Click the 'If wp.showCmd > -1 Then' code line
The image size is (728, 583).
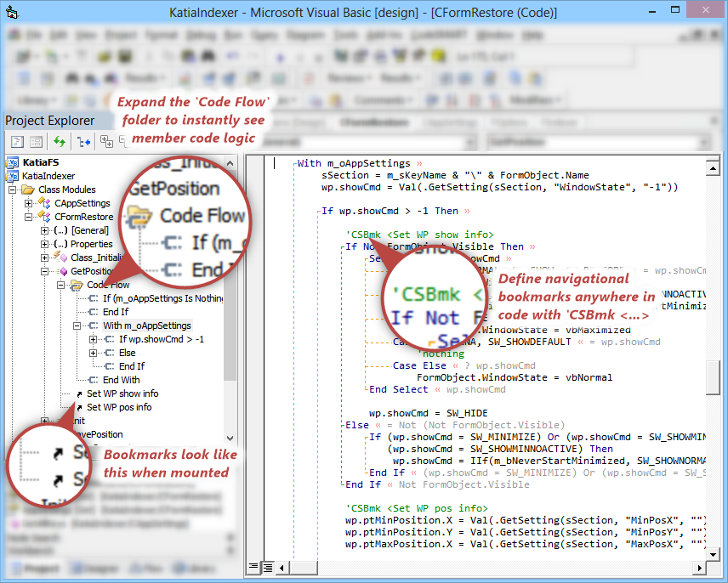[390, 211]
